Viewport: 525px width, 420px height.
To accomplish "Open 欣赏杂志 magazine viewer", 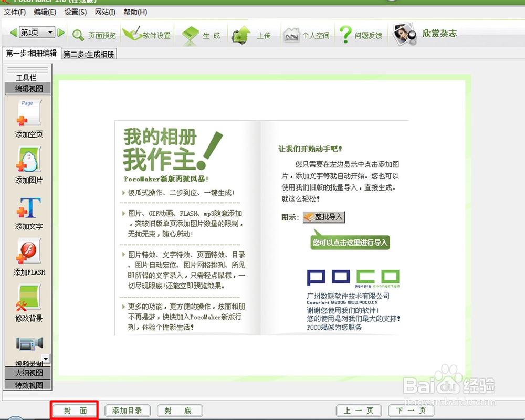I will pyautogui.click(x=425, y=34).
